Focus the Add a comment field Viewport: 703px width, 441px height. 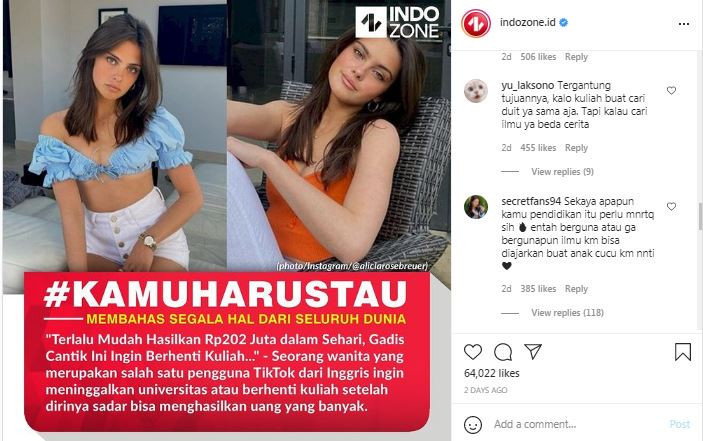click(x=578, y=424)
